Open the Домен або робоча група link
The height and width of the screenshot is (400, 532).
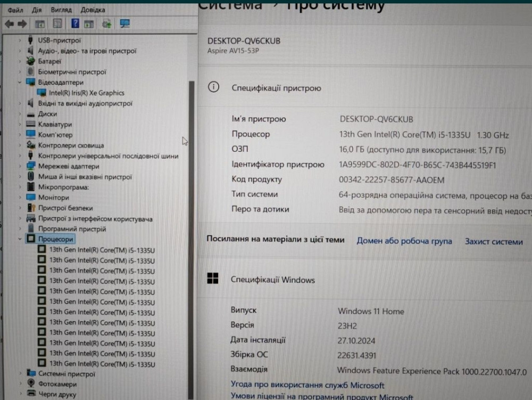tap(404, 241)
